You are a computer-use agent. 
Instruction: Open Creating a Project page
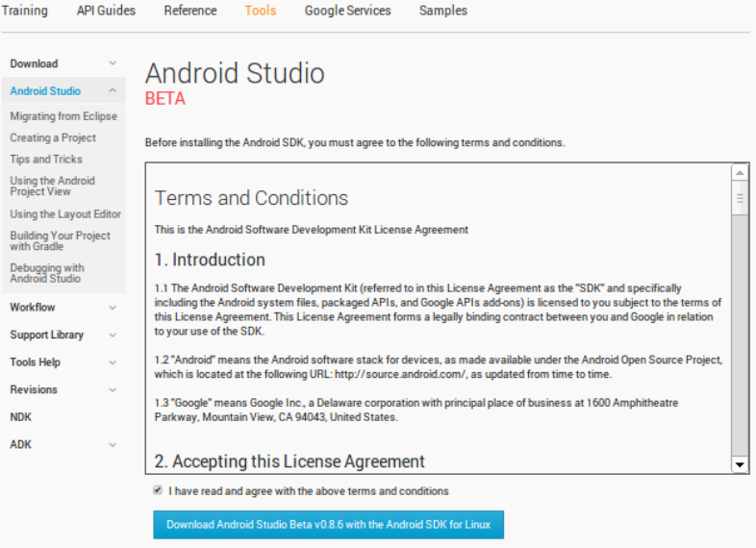(x=53, y=137)
